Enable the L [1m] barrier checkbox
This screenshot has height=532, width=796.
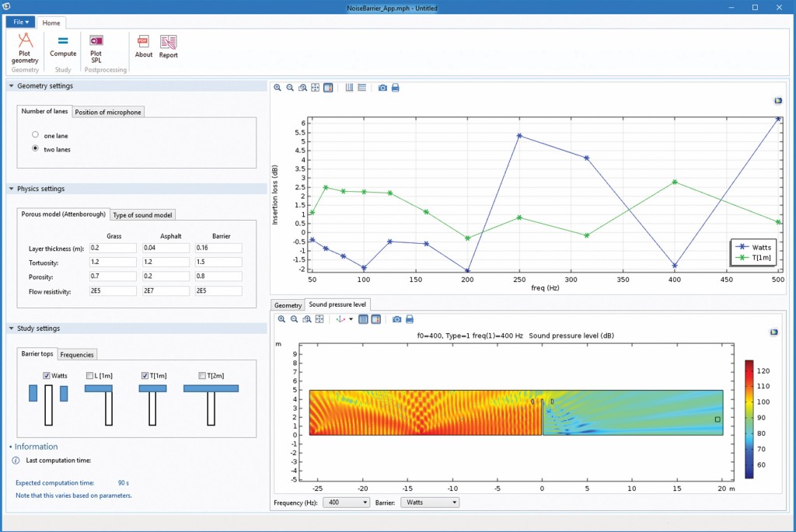(90, 376)
